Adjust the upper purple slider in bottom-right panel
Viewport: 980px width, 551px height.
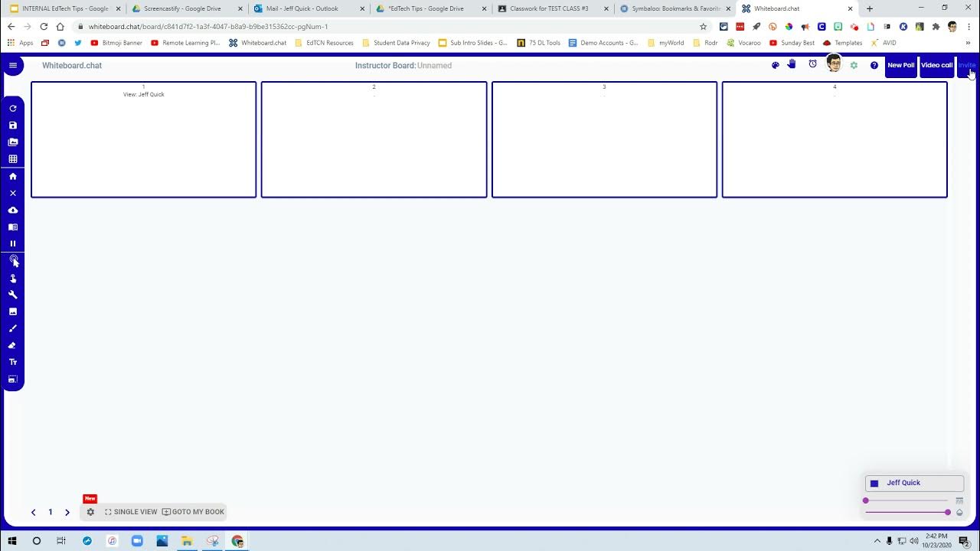907,500
